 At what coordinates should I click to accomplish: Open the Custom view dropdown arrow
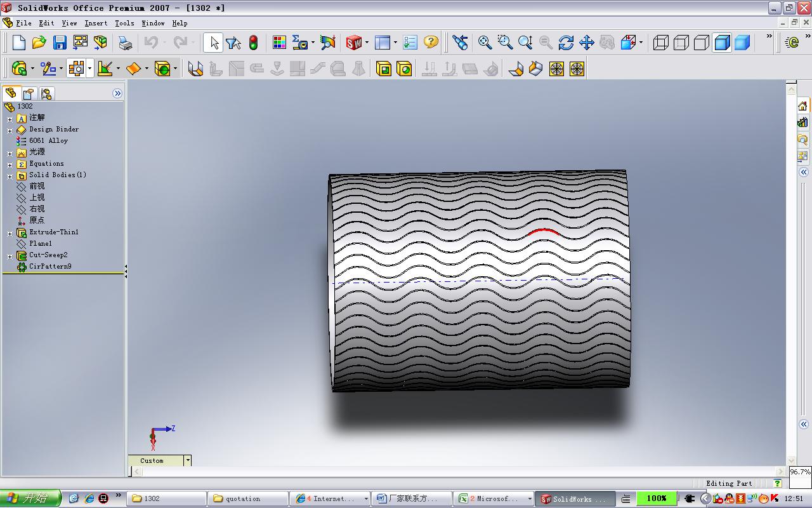coord(188,460)
